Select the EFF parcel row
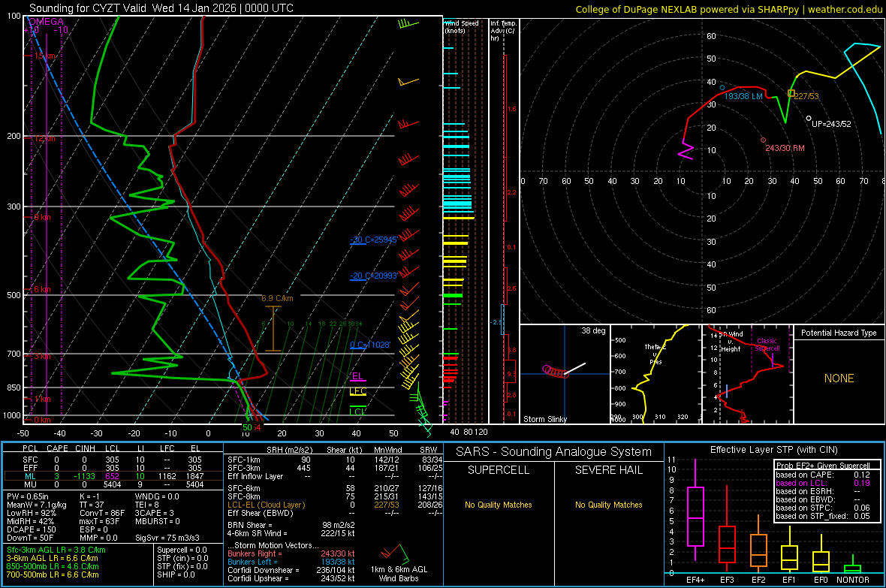Viewport: 886px width, 588px height. pyautogui.click(x=113, y=468)
